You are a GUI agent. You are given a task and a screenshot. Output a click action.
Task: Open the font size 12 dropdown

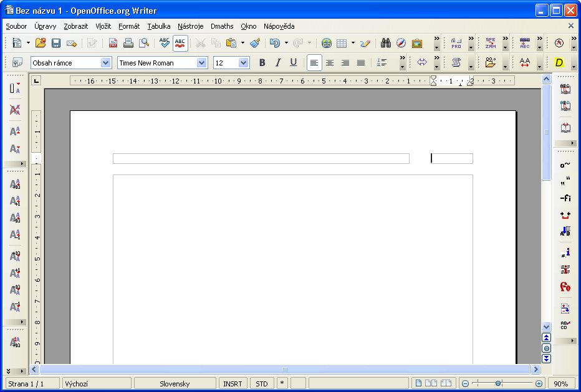point(243,63)
